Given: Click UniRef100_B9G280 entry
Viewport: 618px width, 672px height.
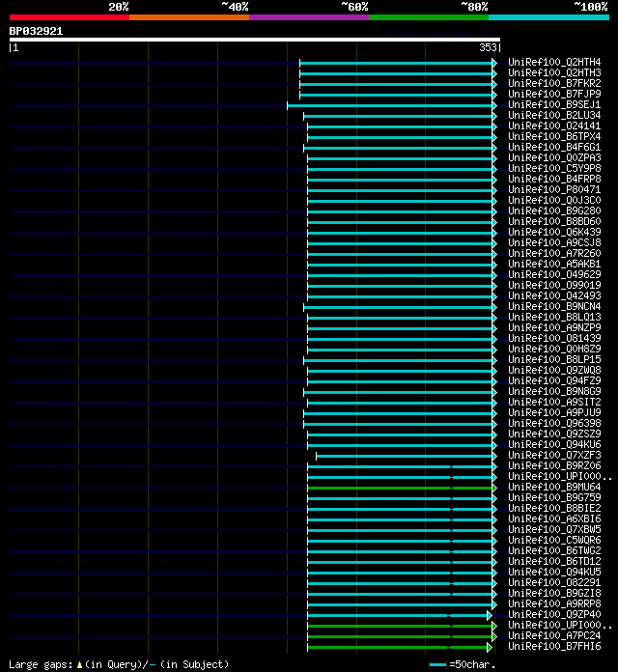Looking at the screenshot, I should click(x=554, y=210).
